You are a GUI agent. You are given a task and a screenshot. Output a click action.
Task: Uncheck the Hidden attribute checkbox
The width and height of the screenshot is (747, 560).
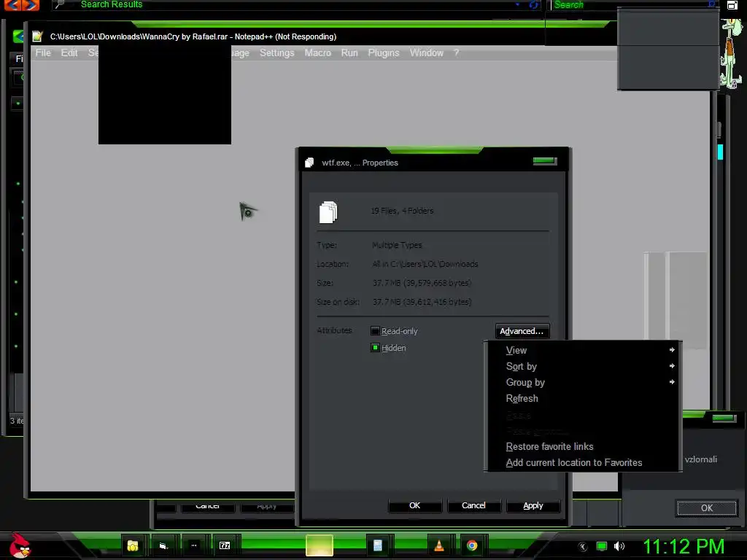coord(375,348)
